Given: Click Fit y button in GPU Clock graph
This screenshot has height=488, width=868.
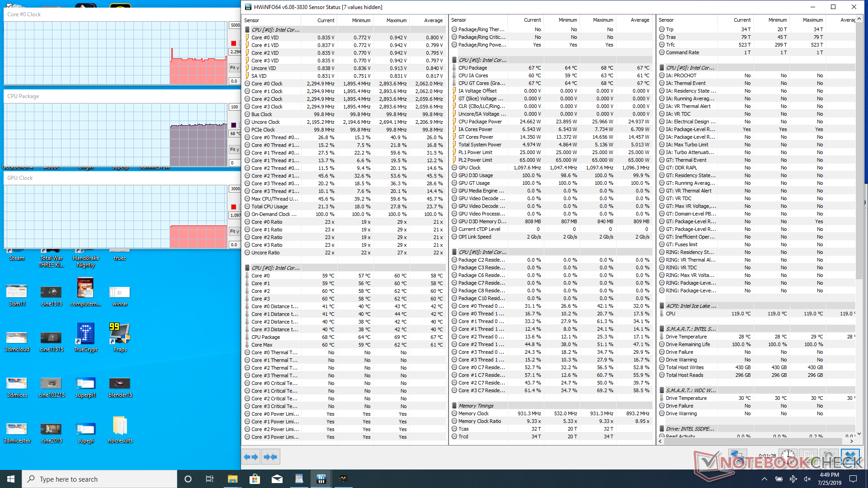Looking at the screenshot, I should [234, 231].
